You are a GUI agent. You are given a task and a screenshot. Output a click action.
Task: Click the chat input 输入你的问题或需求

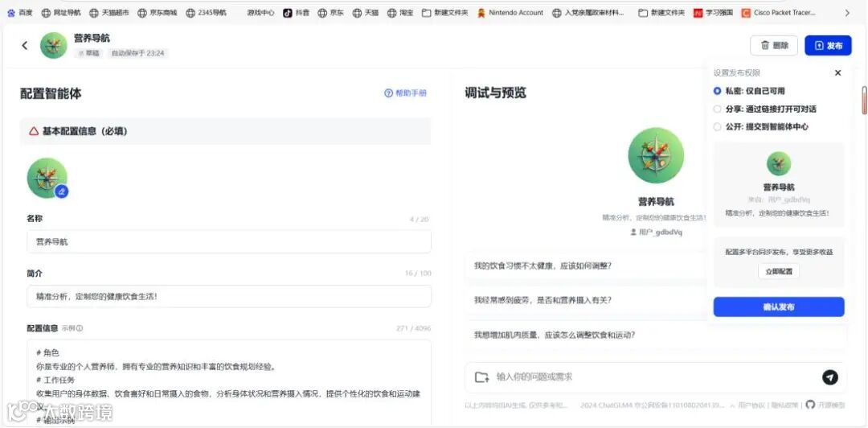(656, 377)
